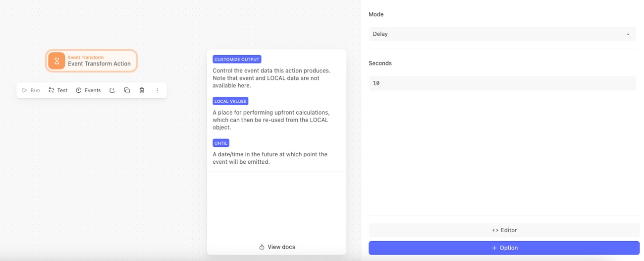Viewport: 644px width, 261px height.
Task: Click the blue Option button
Action: click(504, 248)
